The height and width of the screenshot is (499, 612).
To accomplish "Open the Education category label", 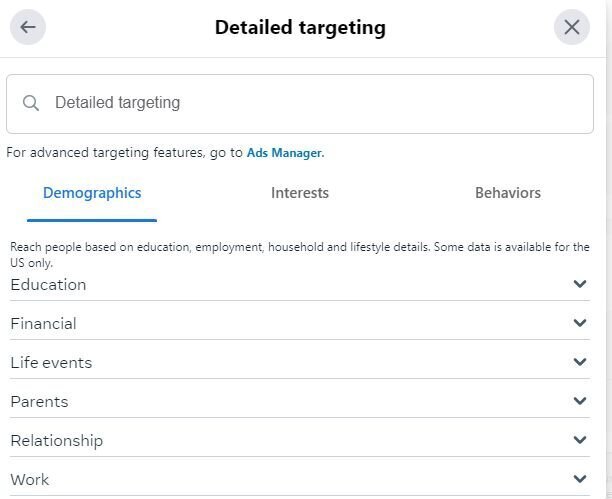I will coord(48,285).
